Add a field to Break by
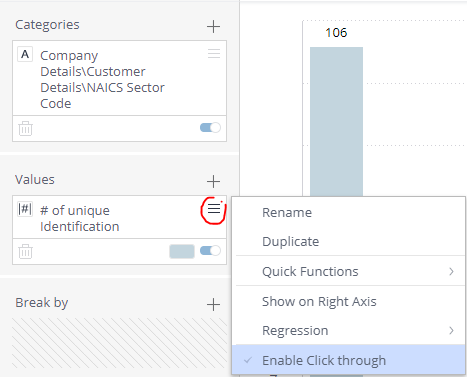 click(x=213, y=304)
